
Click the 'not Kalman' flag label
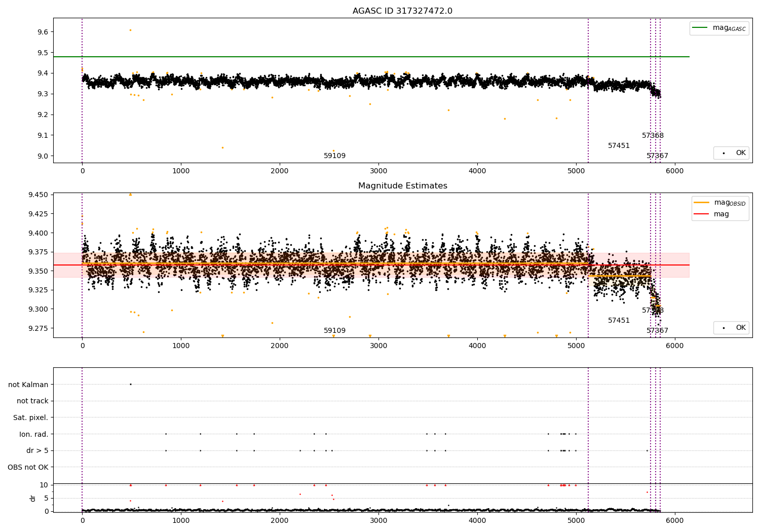[x=28, y=385]
